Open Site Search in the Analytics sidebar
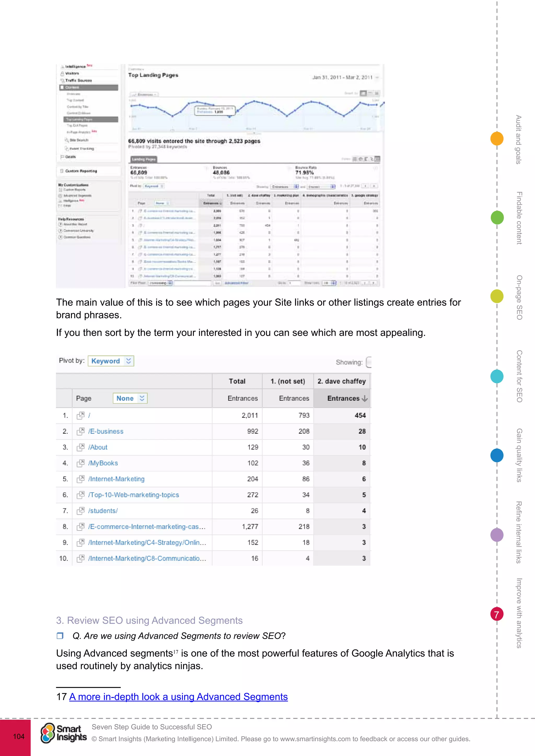The image size is (535, 756). [79, 140]
